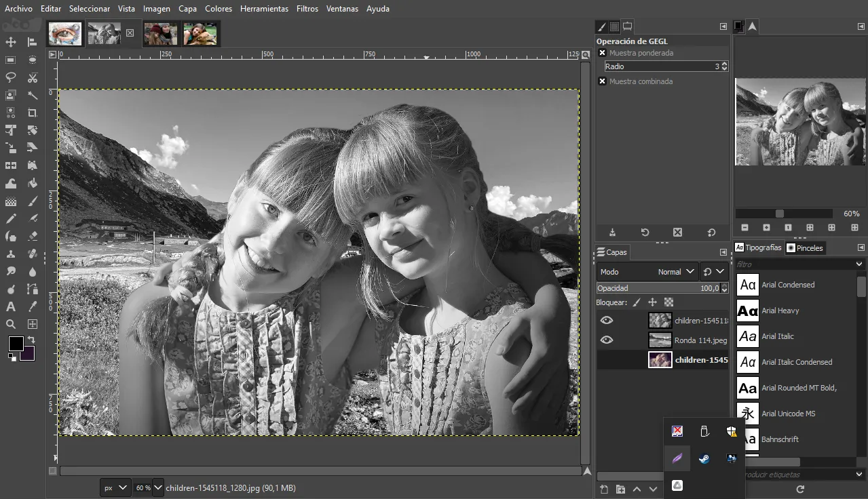Select the Rectangle Select tool
This screenshot has width=868, height=499.
(11, 60)
